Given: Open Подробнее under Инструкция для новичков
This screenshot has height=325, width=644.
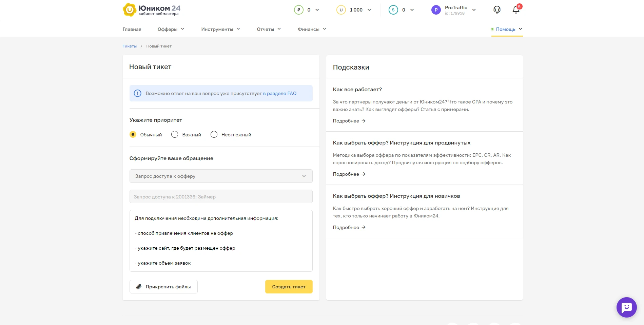Looking at the screenshot, I should pyautogui.click(x=349, y=227).
